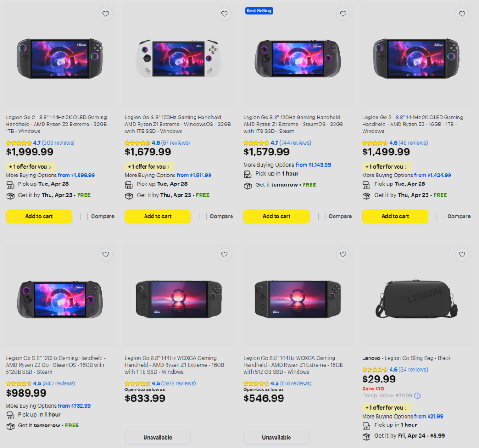Open '+1 offer for you' on the Sling Bag

click(387, 408)
